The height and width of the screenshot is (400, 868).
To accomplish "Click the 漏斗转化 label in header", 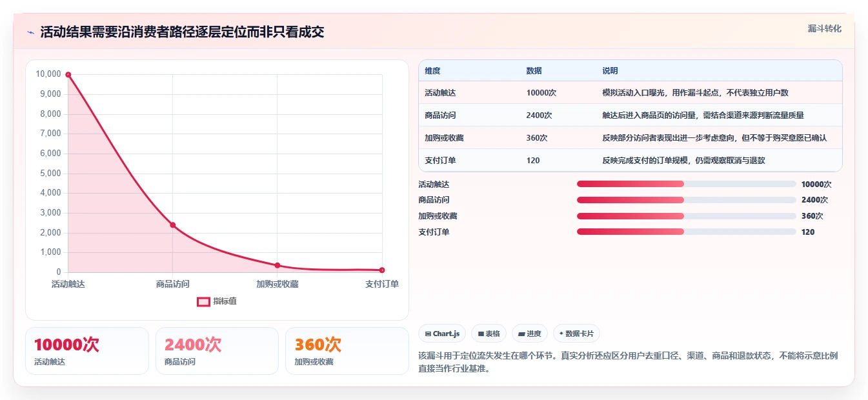I will tap(825, 28).
